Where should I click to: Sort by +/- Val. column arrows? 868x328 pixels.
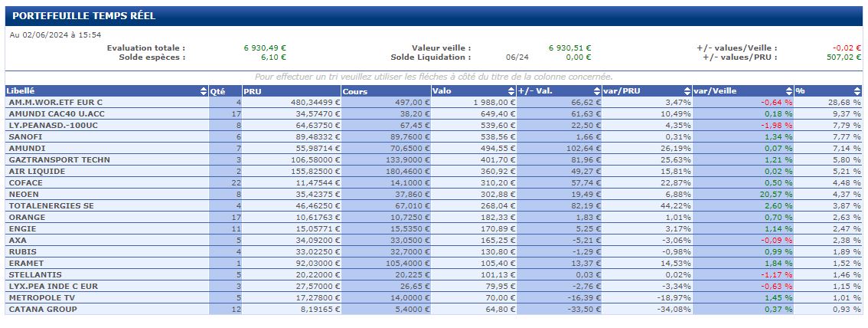[x=597, y=91]
